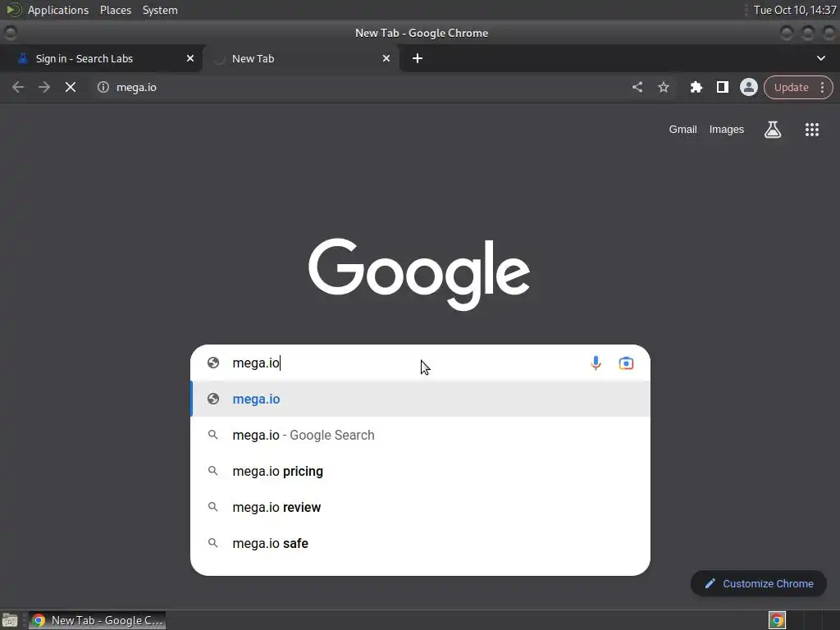840x630 pixels.
Task: Select the mega.io URL suggestion
Action: 421,399
